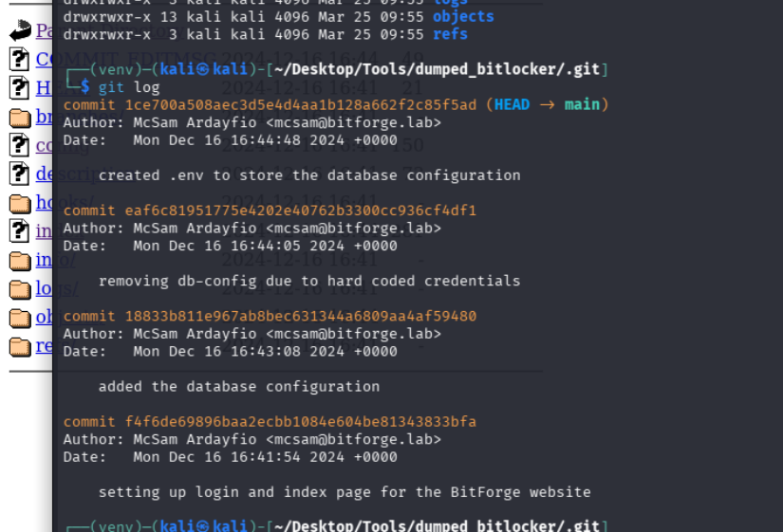Open the Parent Directory link text
Image resolution: width=783 pixels, height=532 pixels.
(x=44, y=31)
